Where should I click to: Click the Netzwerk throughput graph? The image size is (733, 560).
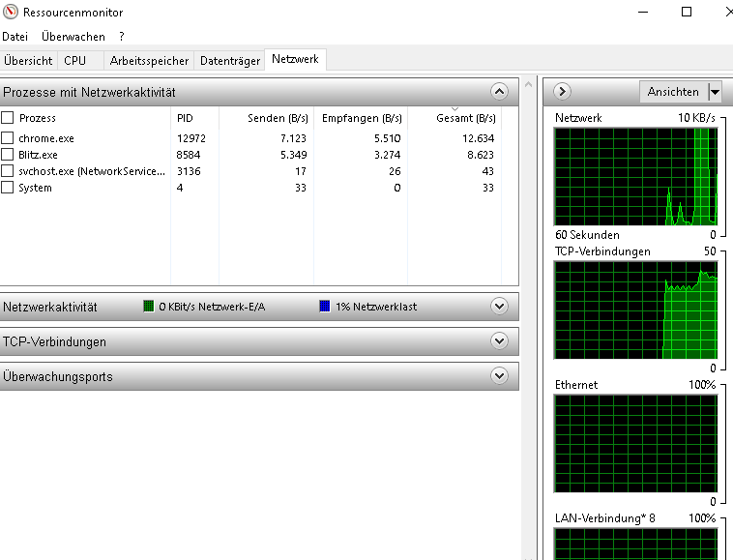[x=635, y=177]
